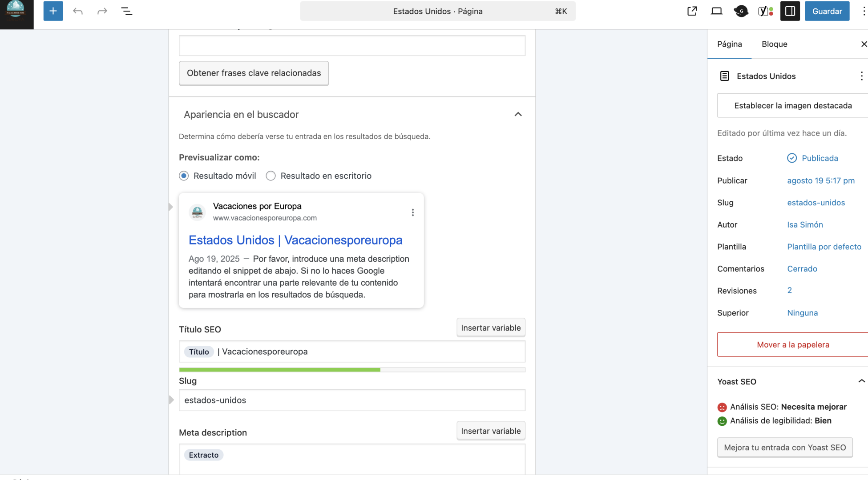Image resolution: width=868 pixels, height=480 pixels.
Task: Switch to the Bloque tab
Action: pyautogui.click(x=774, y=44)
